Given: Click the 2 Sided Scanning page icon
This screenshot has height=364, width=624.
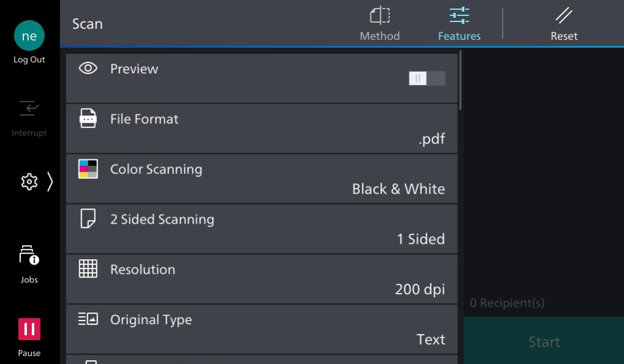Looking at the screenshot, I should (88, 219).
